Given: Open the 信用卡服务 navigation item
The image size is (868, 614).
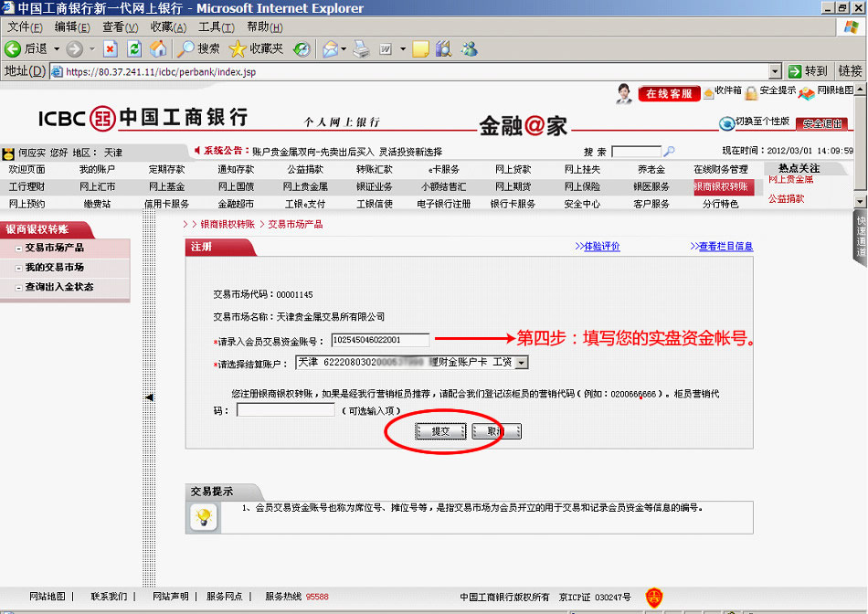Looking at the screenshot, I should [x=166, y=204].
